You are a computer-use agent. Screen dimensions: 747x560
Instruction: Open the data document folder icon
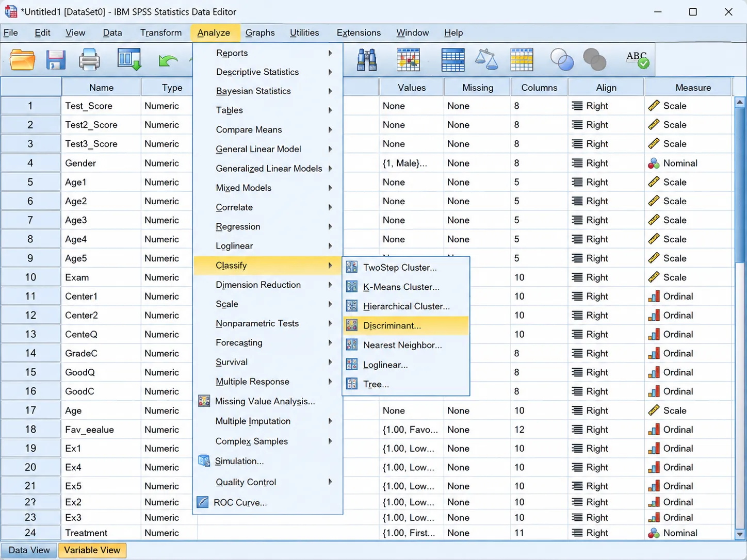tap(23, 60)
